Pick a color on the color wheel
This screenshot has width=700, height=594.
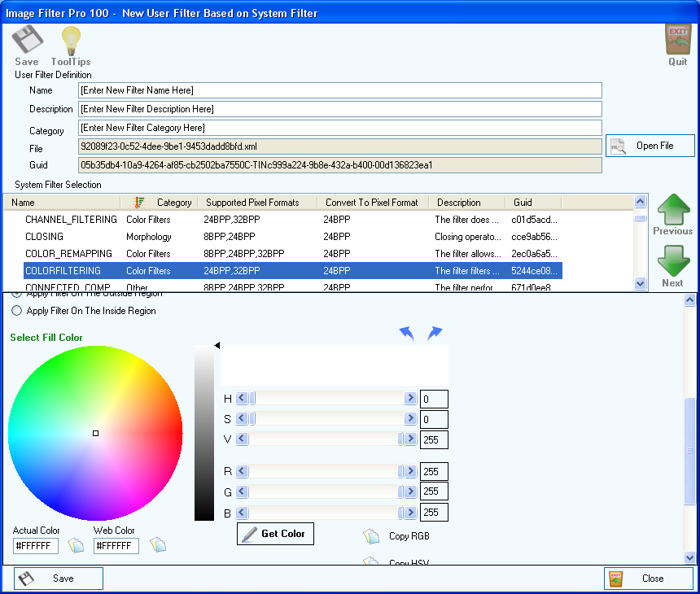[95, 433]
